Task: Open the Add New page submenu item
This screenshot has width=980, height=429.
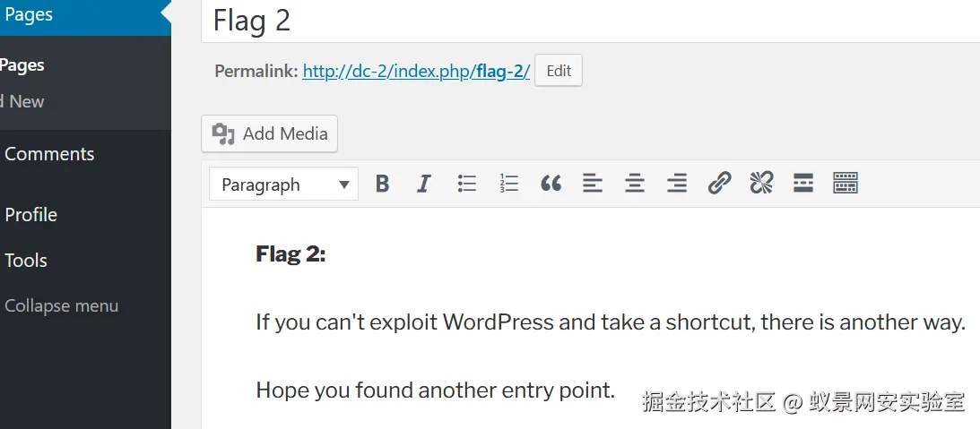Action: [x=22, y=101]
